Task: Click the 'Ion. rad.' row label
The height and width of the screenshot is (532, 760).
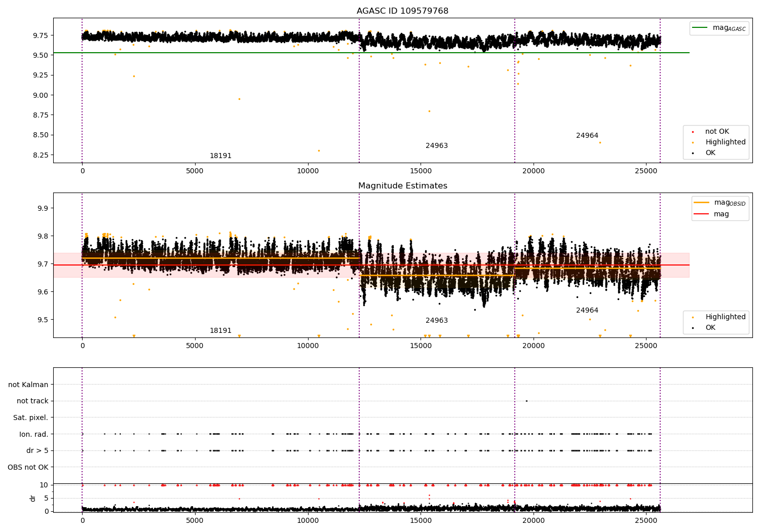Action: click(34, 435)
